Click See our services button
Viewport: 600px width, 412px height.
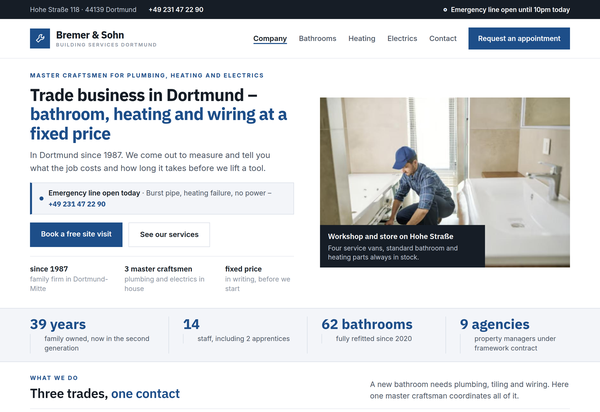pos(169,234)
